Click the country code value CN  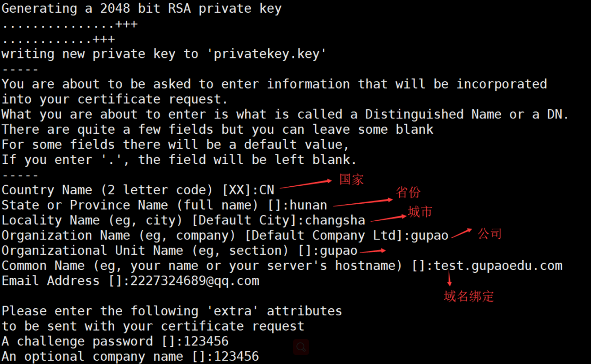tap(267, 190)
